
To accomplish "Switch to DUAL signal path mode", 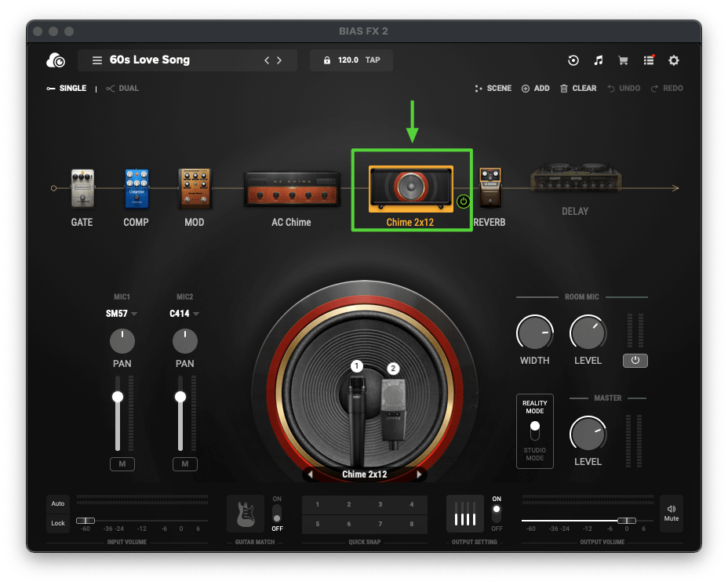I will point(122,88).
